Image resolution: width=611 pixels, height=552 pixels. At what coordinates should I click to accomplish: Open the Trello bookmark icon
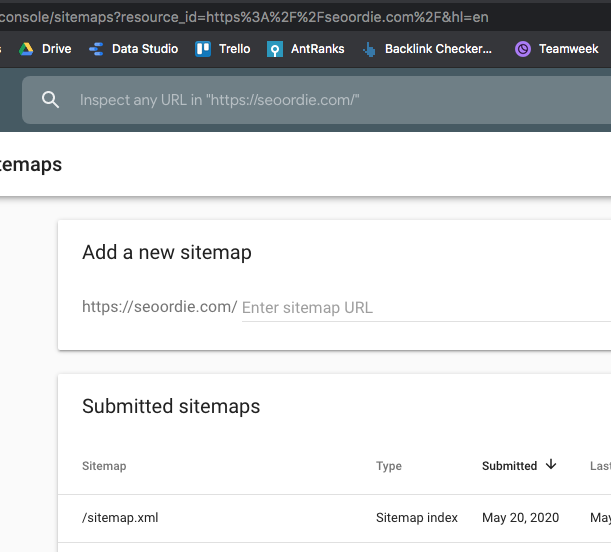[x=203, y=49]
